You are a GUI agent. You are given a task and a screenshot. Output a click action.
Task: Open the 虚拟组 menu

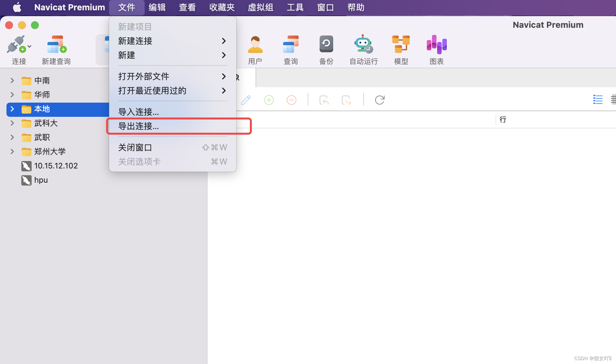[261, 7]
